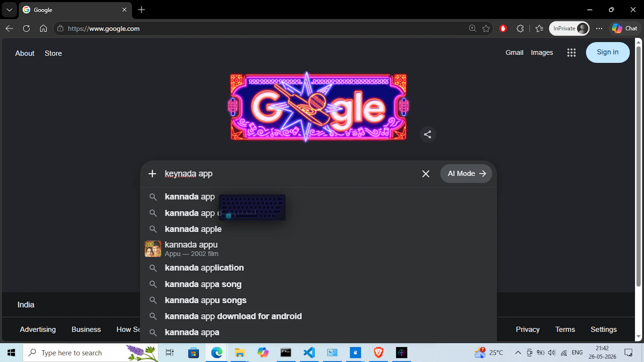Choose 'kannada appu' 2002 film suggestion

coord(318,249)
